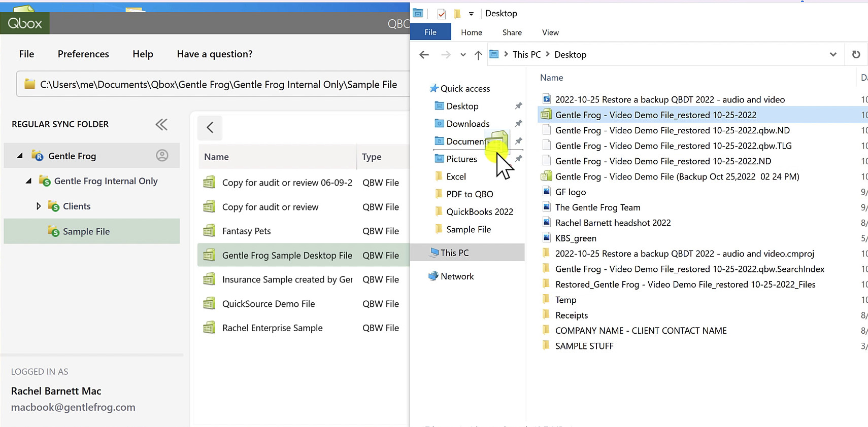Open the File tab in Explorer
Image resolution: width=868 pixels, height=427 pixels.
[430, 32]
